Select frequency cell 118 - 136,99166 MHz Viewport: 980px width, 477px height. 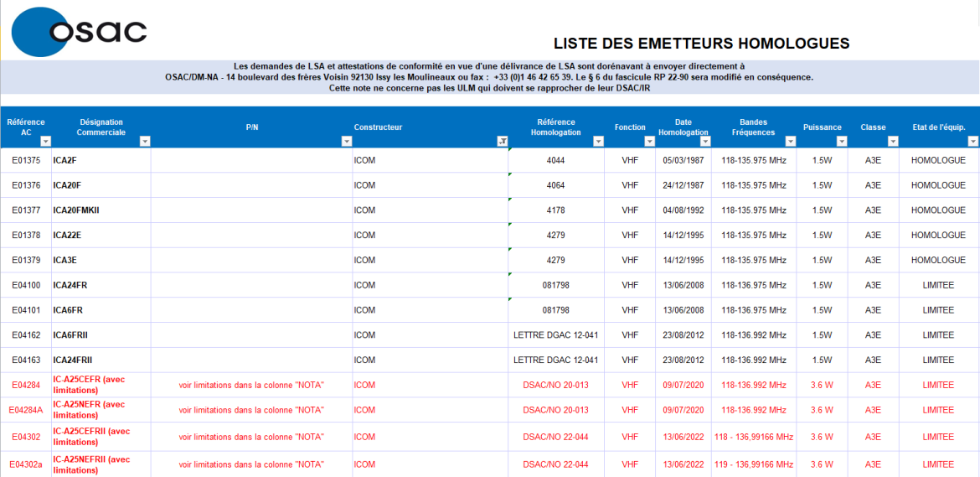[x=754, y=437]
